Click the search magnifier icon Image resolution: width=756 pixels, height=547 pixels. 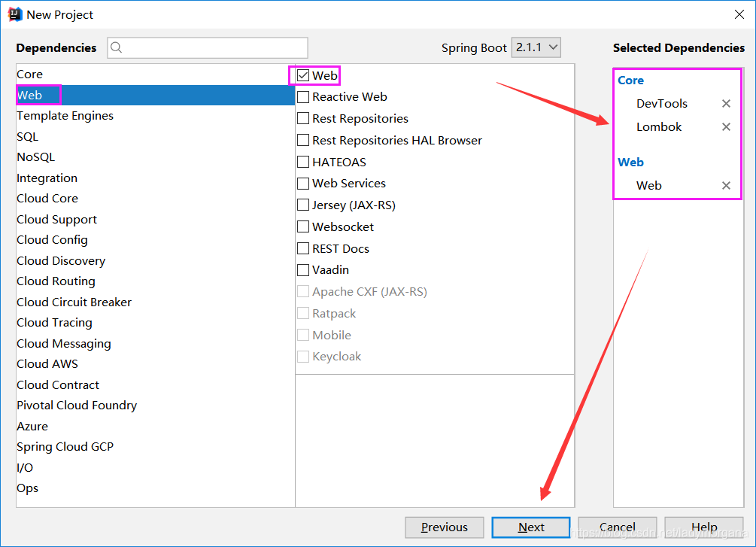pyautogui.click(x=116, y=47)
